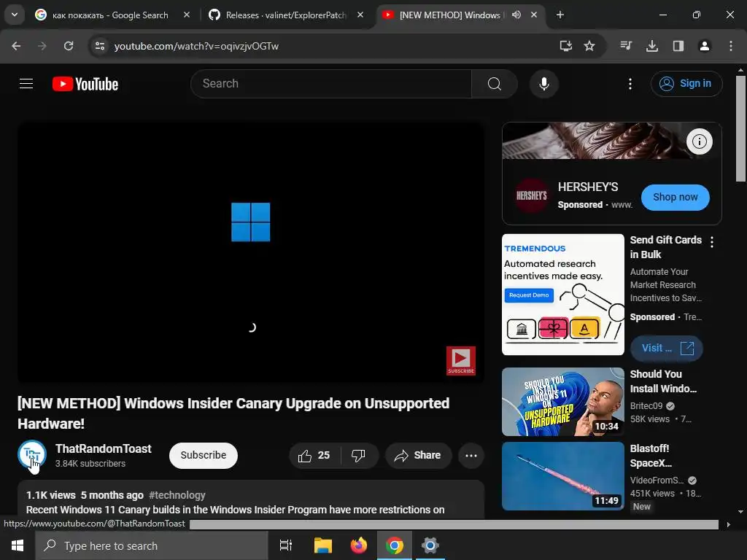Image resolution: width=747 pixels, height=560 pixels.
Task: Open Blastoff! SpaceX video title
Action: click(651, 456)
